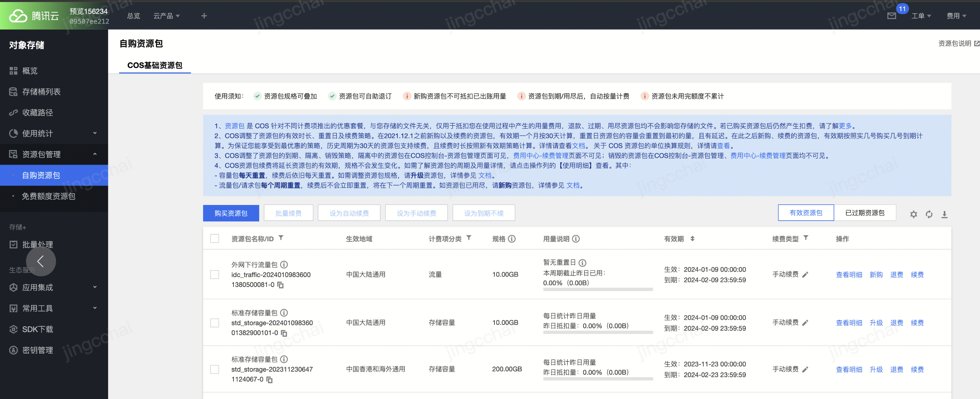Click 查看明细 for first package
Image resolution: width=980 pixels, height=399 pixels.
[x=849, y=275]
